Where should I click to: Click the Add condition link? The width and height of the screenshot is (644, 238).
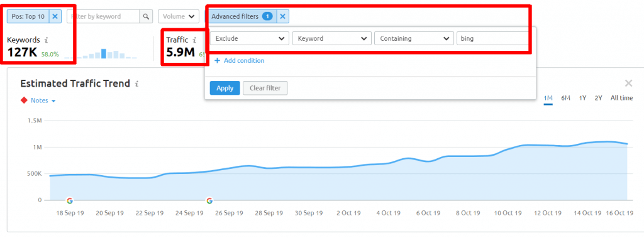coord(240,60)
